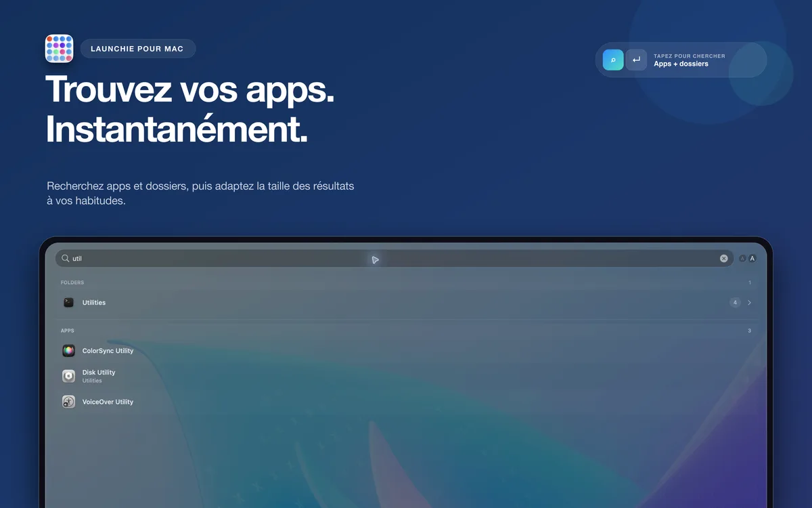Image resolution: width=812 pixels, height=508 pixels.
Task: Click the Launchie colorful grid app icon
Action: tap(59, 49)
